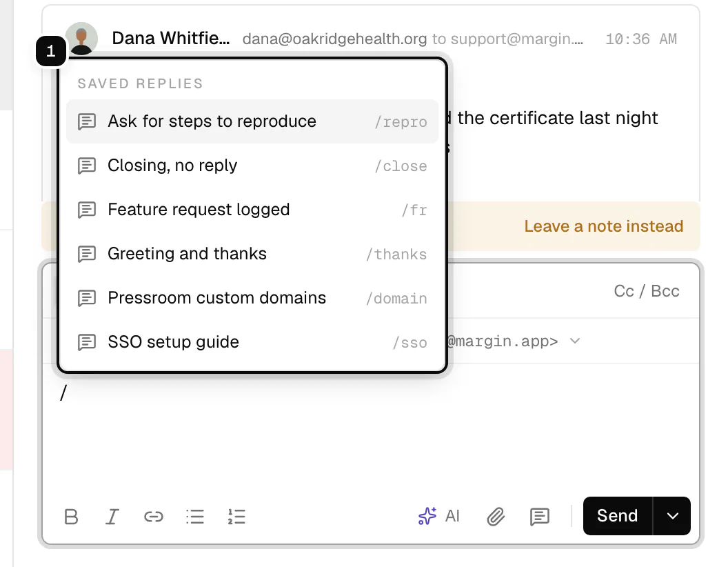Insert a hyperlink using the link icon
This screenshot has width=728, height=567.
(x=153, y=517)
